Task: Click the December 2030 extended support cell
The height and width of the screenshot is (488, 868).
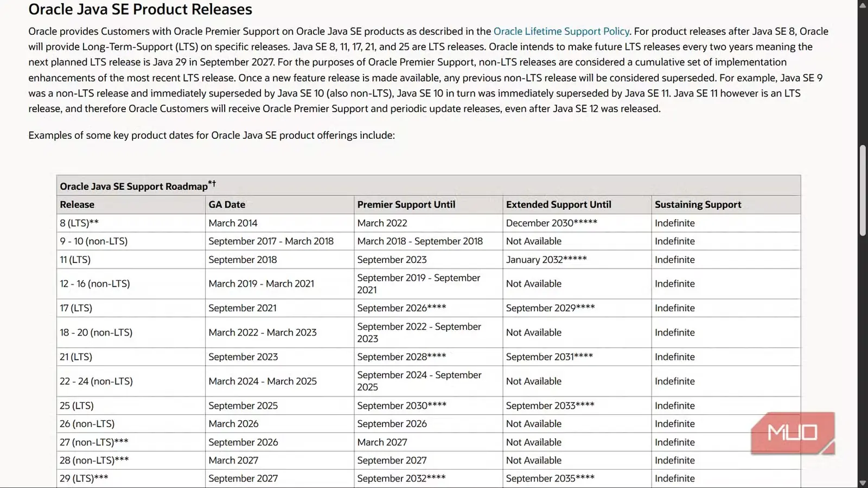Action: 577,223
